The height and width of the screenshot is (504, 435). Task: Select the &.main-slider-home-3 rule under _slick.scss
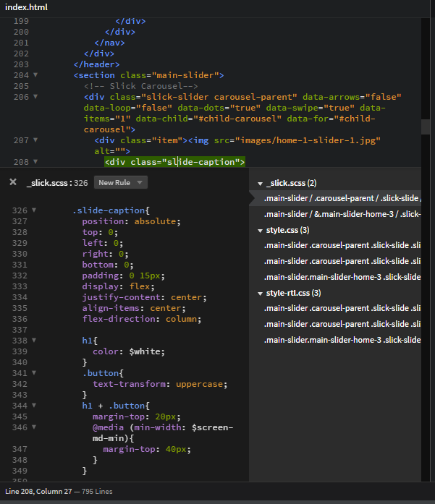pyautogui.click(x=342, y=214)
